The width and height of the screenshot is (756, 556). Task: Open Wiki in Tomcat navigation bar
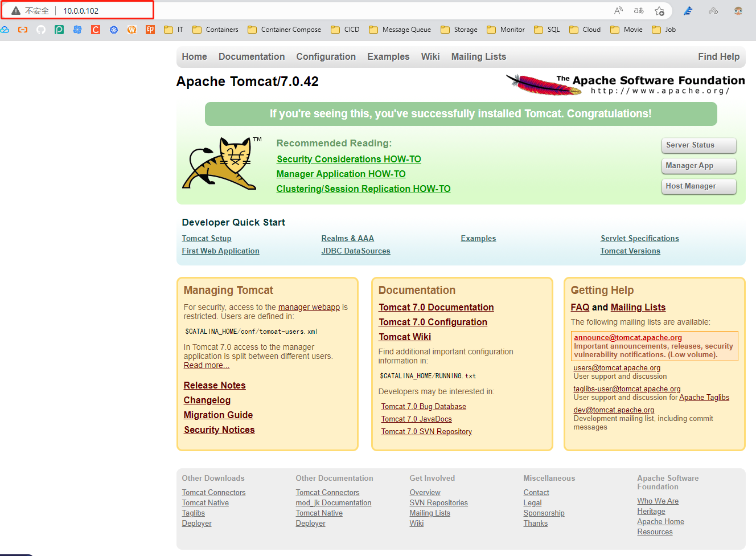[x=430, y=56]
